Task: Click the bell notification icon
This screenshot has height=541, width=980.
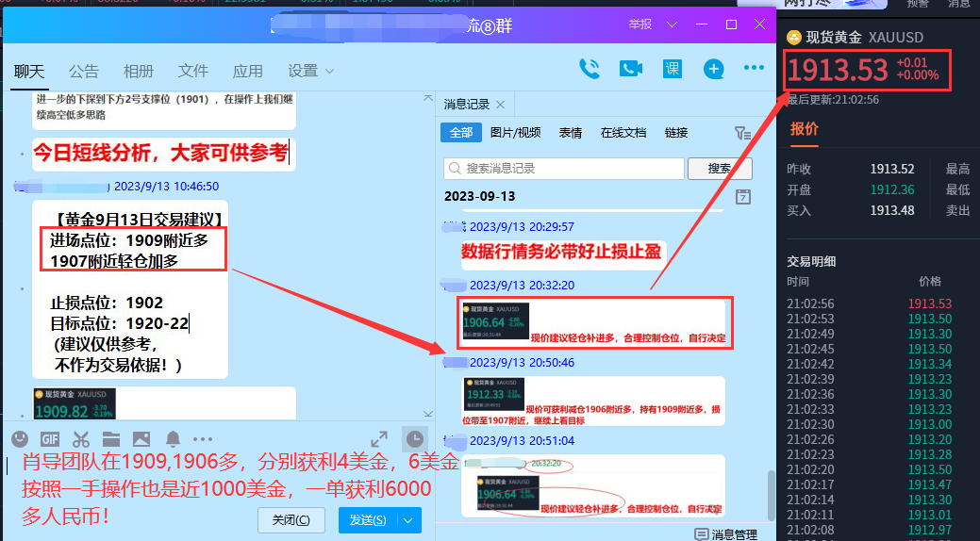Action: point(174,439)
